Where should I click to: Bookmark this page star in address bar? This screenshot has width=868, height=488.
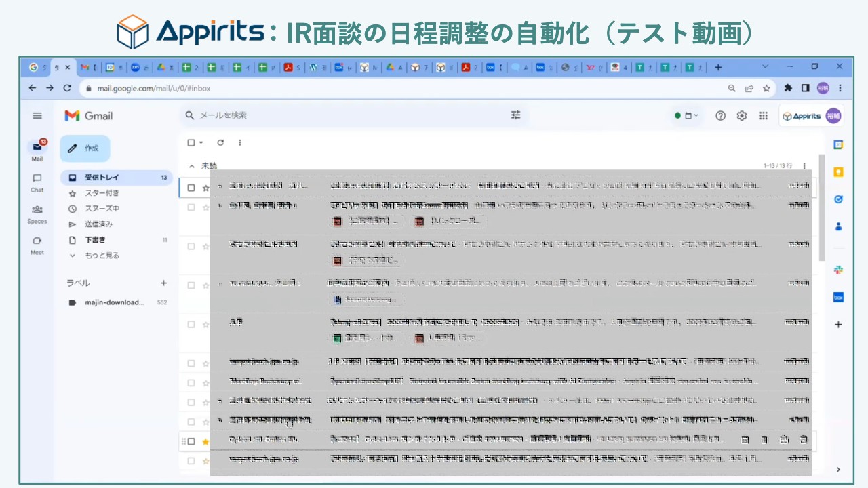point(766,88)
